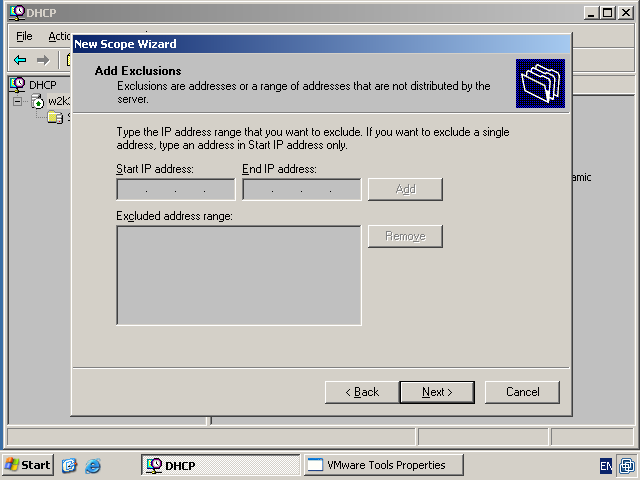
Task: Go Back to previous wizard page
Action: point(362,392)
